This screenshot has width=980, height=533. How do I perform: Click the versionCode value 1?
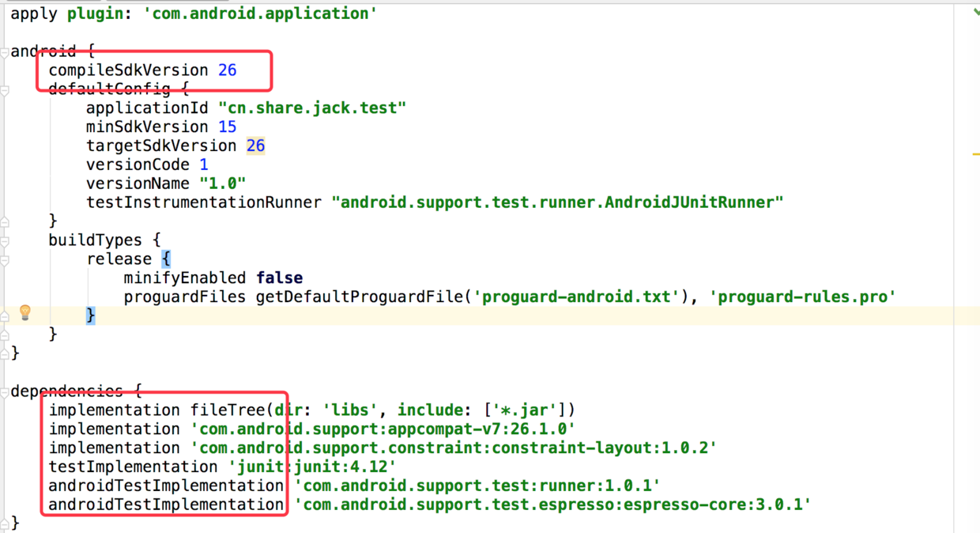coord(204,164)
